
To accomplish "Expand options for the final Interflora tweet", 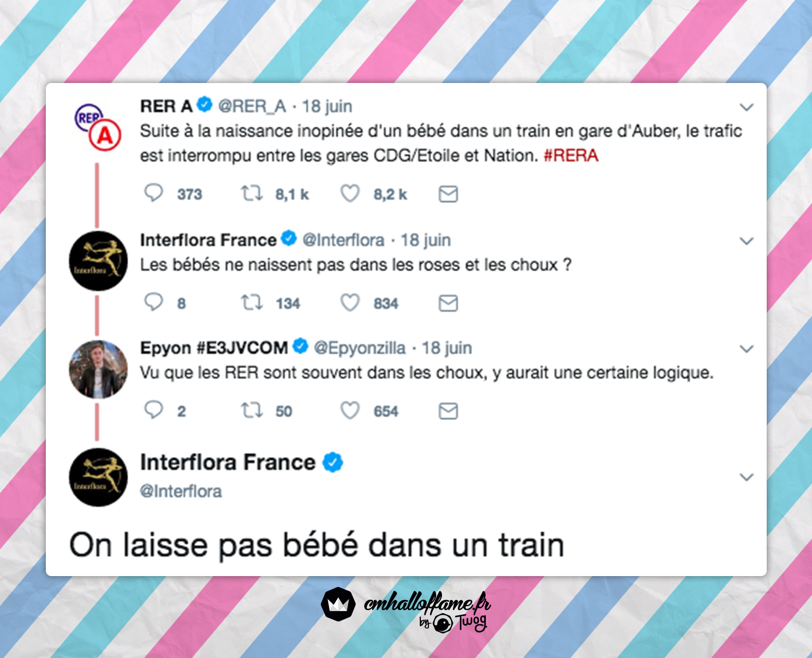I will (747, 477).
